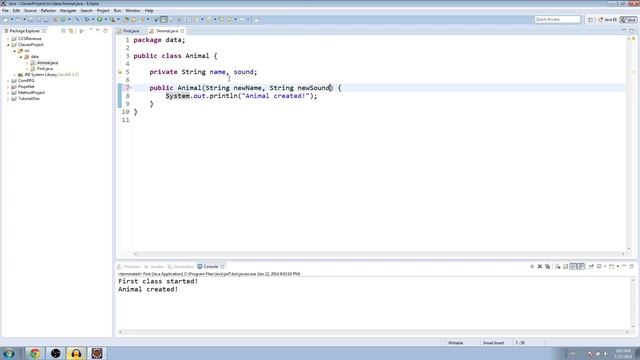Maximize the Package Explorer panel
Screen dimensions: 640x360
coord(105,31)
